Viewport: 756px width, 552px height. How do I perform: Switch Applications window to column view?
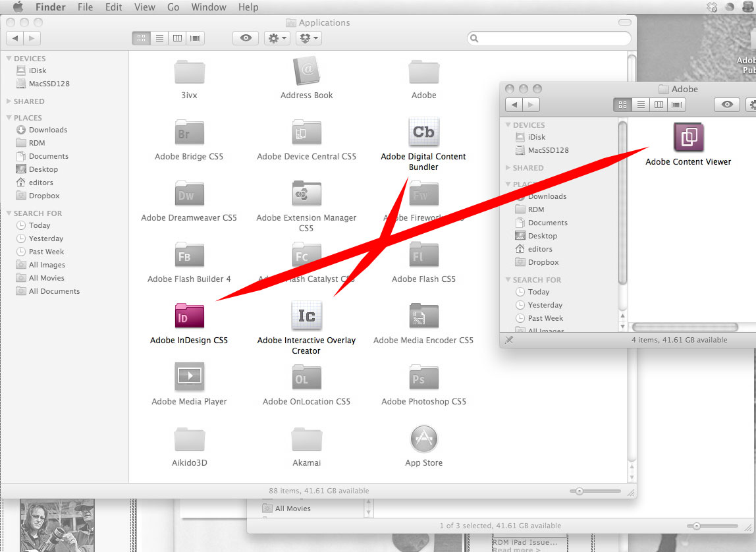pos(177,38)
